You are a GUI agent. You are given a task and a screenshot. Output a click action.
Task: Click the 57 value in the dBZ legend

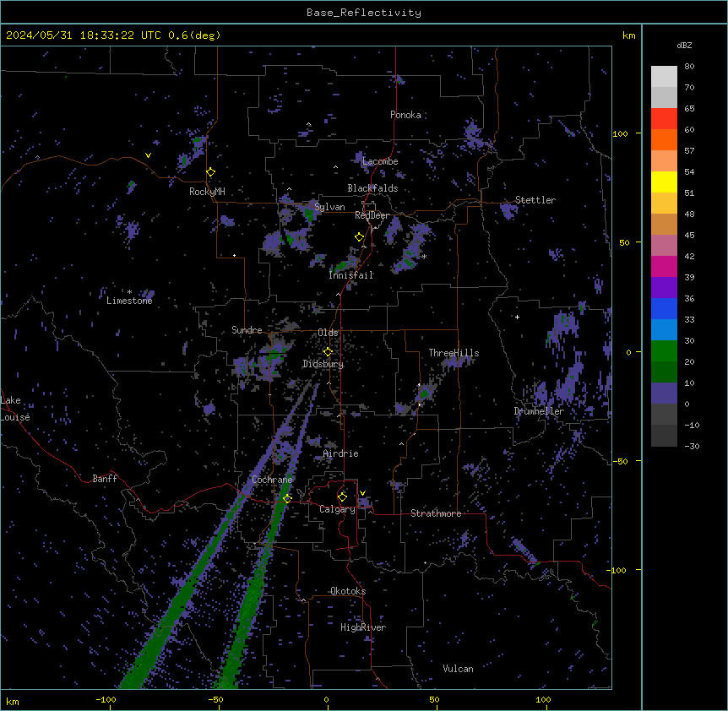pyautogui.click(x=689, y=151)
